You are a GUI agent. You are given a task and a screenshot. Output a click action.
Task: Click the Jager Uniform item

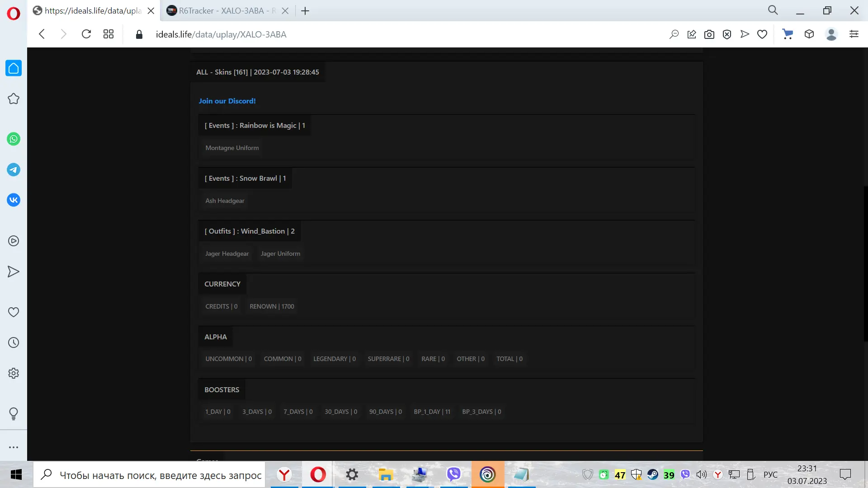pos(280,253)
